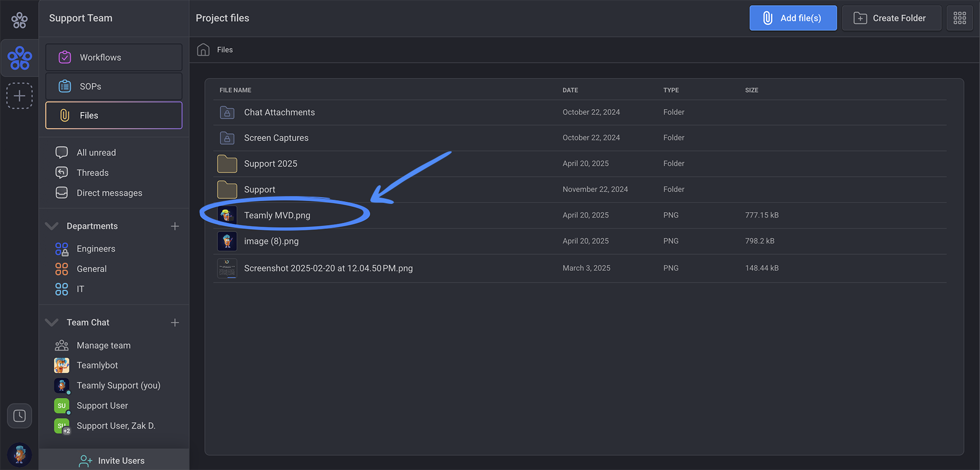Open Threads view
The image size is (980, 470).
pyautogui.click(x=93, y=172)
